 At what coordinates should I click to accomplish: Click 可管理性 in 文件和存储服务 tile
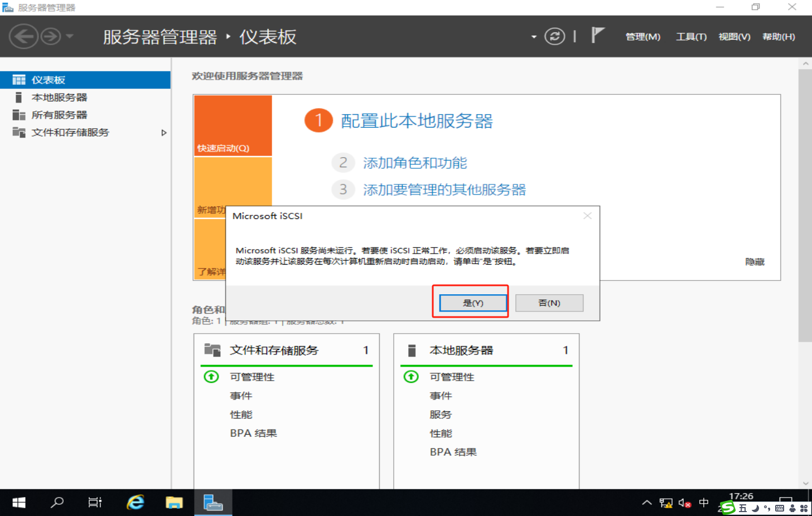(252, 377)
